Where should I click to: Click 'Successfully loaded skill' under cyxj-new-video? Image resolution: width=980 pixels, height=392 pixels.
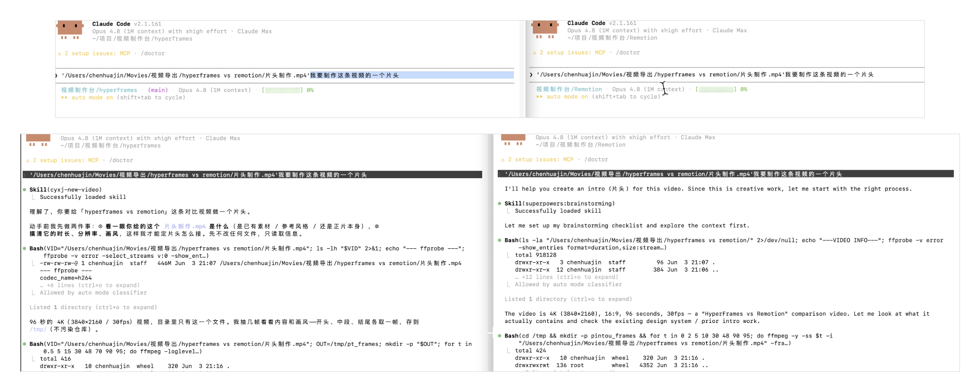click(x=83, y=197)
